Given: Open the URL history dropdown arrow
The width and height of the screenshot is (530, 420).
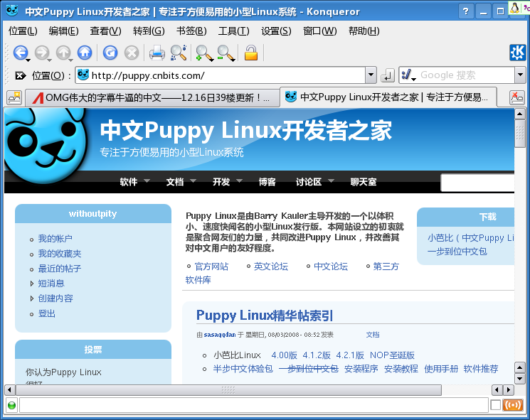Looking at the screenshot, I should click(371, 75).
